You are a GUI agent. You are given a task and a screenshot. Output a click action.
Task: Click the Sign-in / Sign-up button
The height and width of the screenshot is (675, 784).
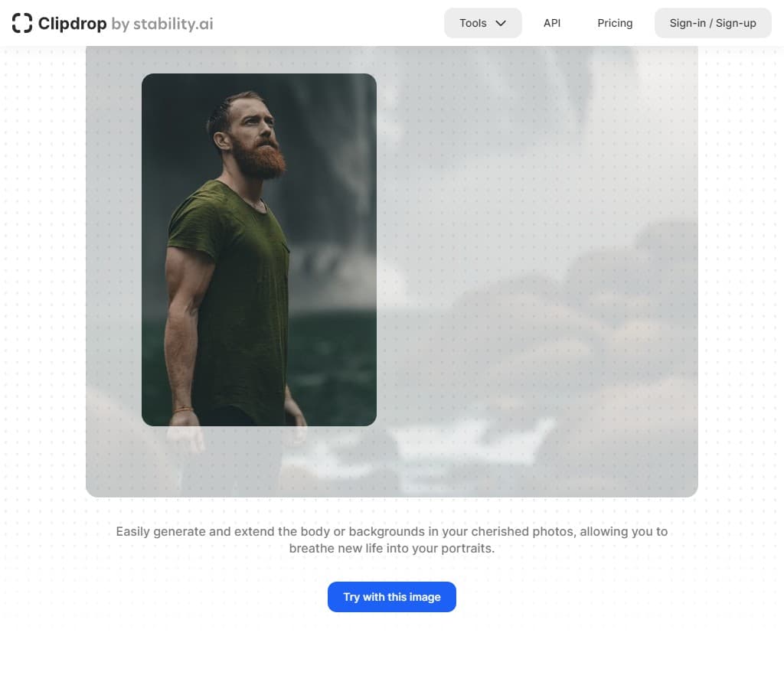click(713, 23)
